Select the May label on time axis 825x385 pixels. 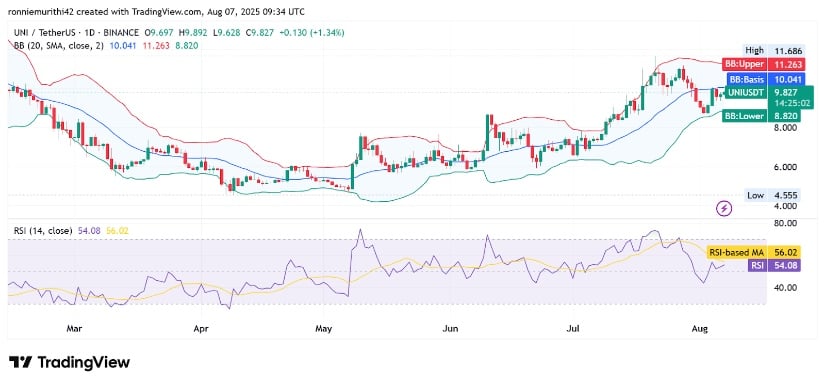point(324,329)
